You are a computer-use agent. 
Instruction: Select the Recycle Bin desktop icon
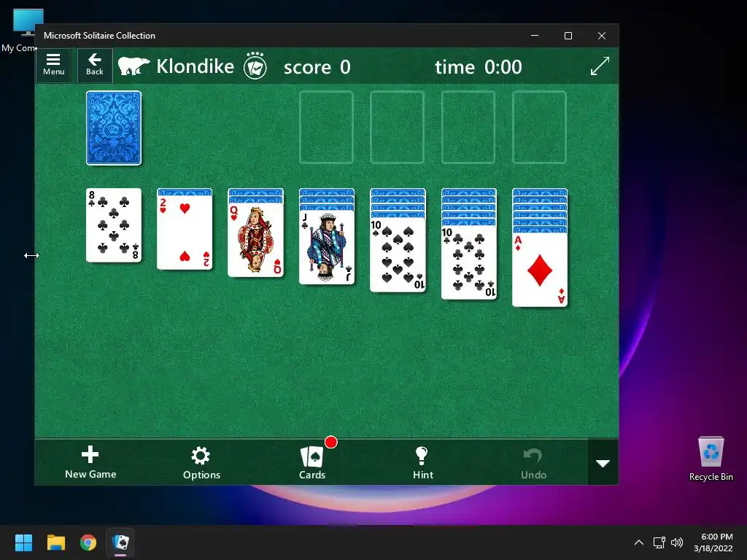click(711, 459)
